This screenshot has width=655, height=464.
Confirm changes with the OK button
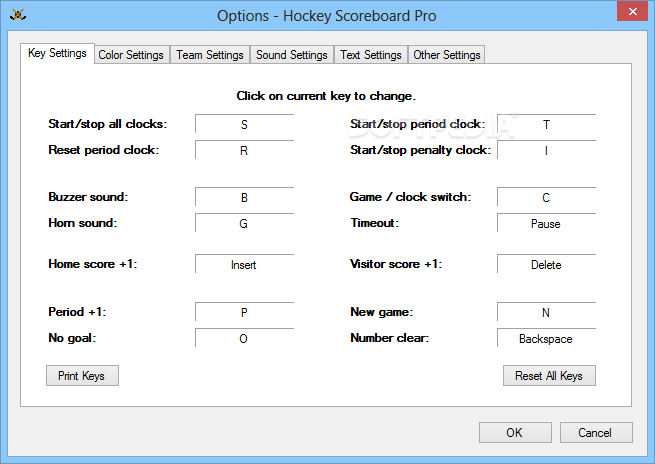pos(515,432)
